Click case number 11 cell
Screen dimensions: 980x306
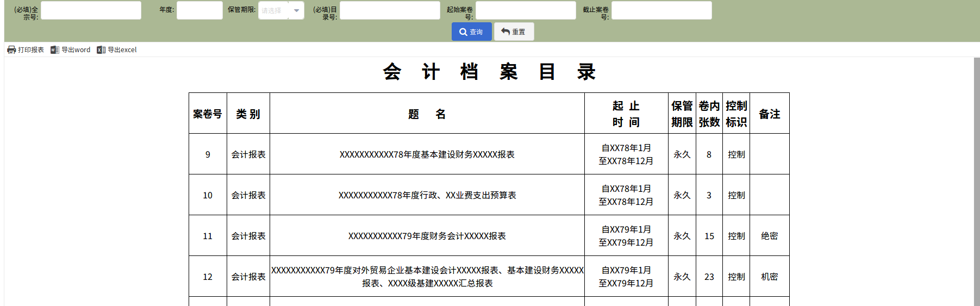[x=208, y=236]
